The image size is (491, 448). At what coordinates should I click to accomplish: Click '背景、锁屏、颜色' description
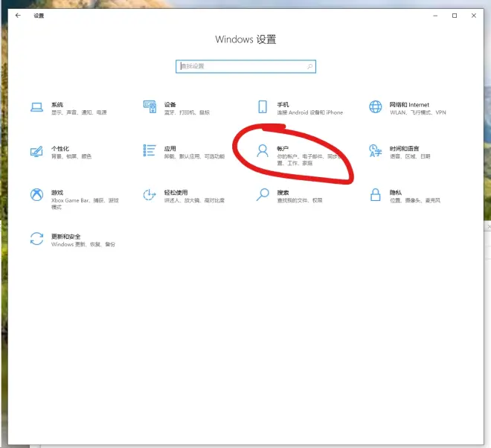click(x=71, y=156)
